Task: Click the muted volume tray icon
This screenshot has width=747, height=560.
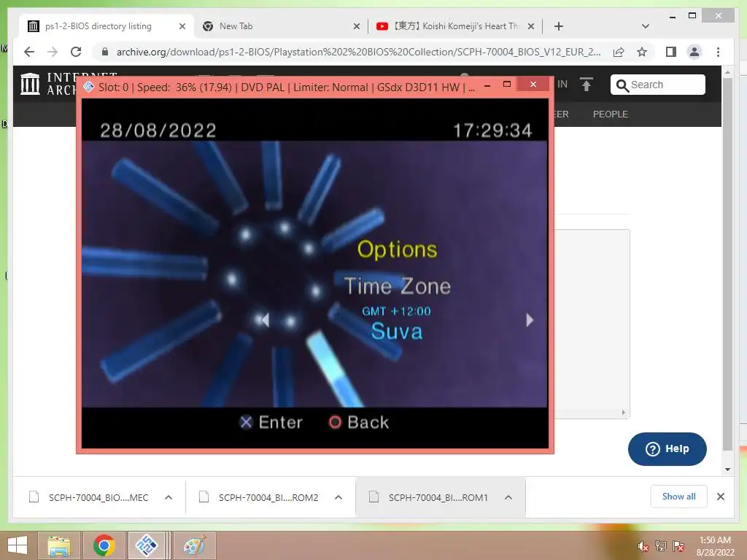Action: pyautogui.click(x=643, y=546)
